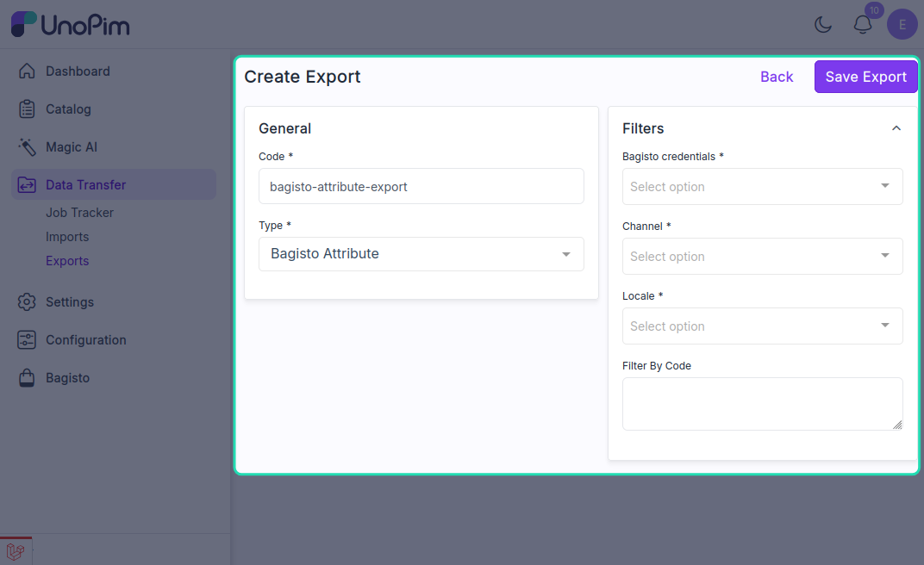The width and height of the screenshot is (924, 565).
Task: Focus the Filter By Code textarea
Action: [763, 404]
